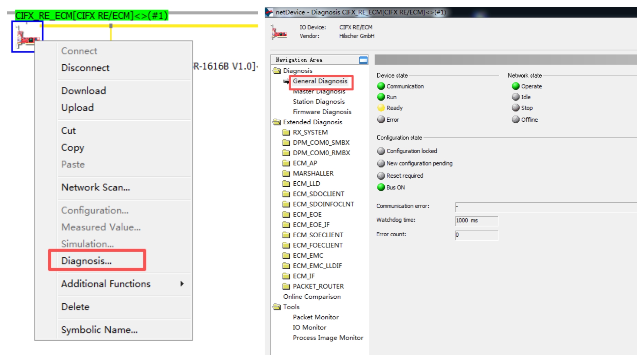
Task: Open Packet Monitor under Tools
Action: (316, 317)
